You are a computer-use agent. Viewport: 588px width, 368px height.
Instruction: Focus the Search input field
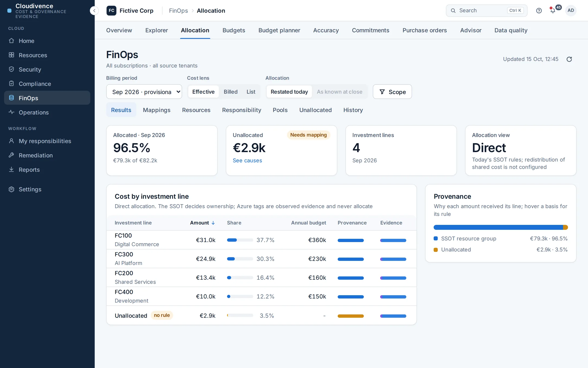486,10
